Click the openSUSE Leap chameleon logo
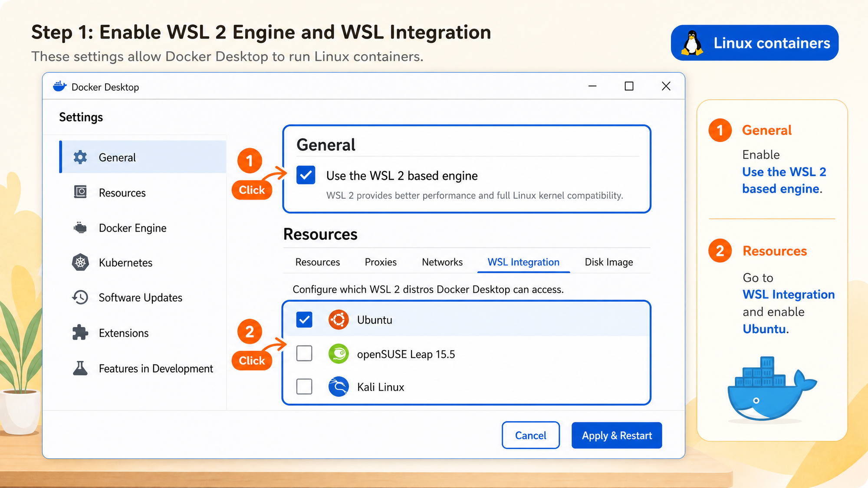The height and width of the screenshot is (488, 868). pyautogui.click(x=339, y=354)
